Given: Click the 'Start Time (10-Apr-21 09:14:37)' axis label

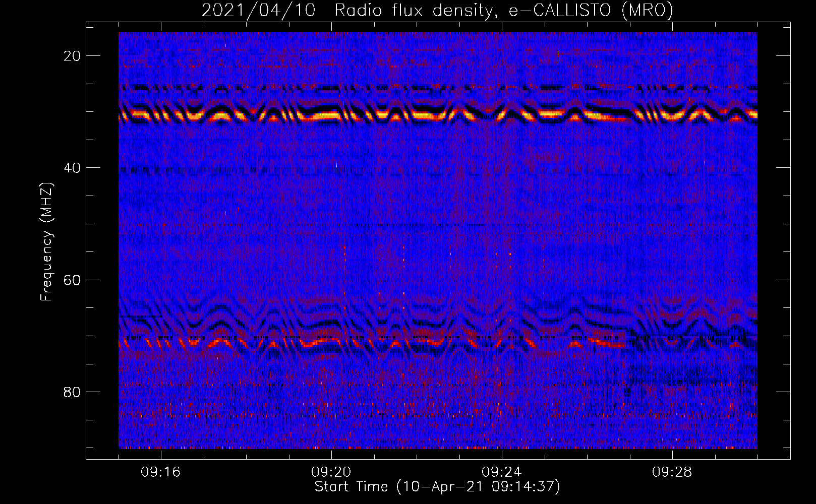Looking at the screenshot, I should click(x=437, y=487).
